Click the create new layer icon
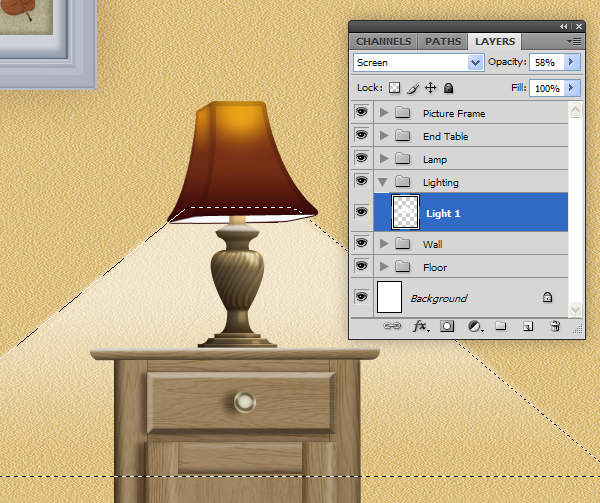This screenshot has height=503, width=600. (x=528, y=326)
